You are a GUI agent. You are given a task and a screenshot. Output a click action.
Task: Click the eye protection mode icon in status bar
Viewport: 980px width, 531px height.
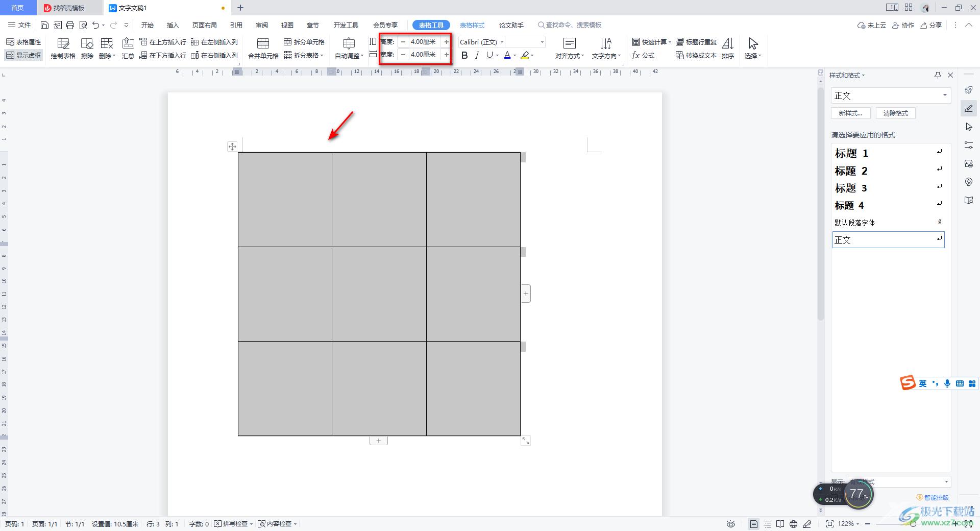[x=731, y=524]
